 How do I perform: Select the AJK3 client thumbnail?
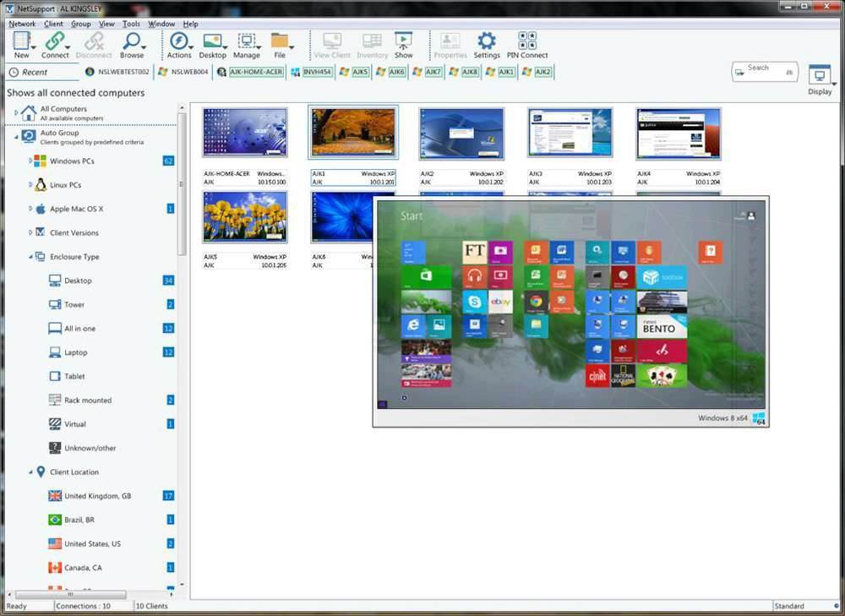[x=570, y=134]
